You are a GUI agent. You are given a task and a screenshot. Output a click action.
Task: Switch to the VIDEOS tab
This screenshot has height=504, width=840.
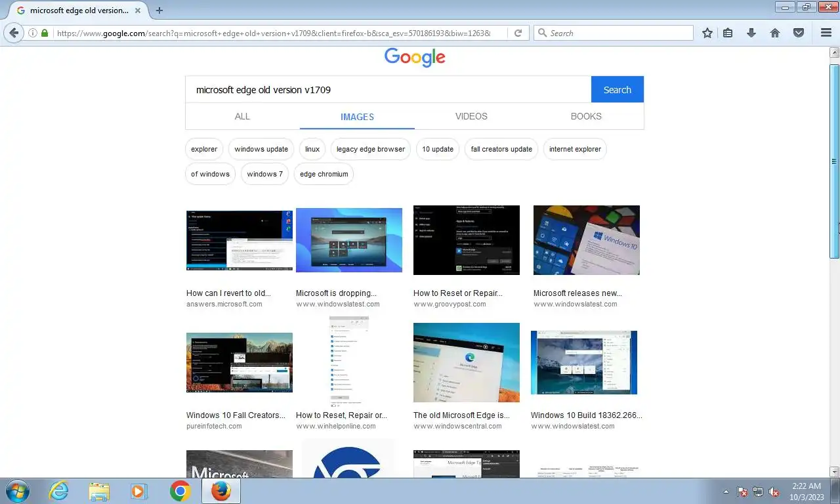[471, 116]
